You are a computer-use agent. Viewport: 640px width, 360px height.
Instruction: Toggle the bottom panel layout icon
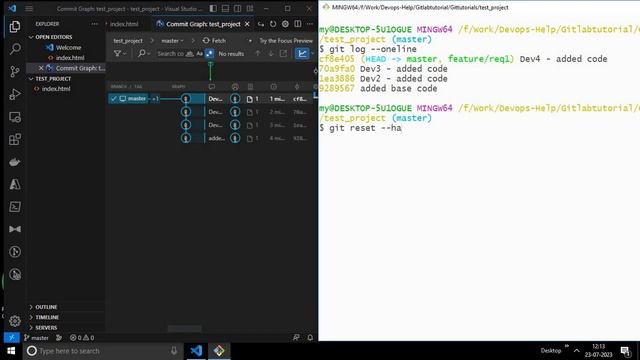pos(225,8)
